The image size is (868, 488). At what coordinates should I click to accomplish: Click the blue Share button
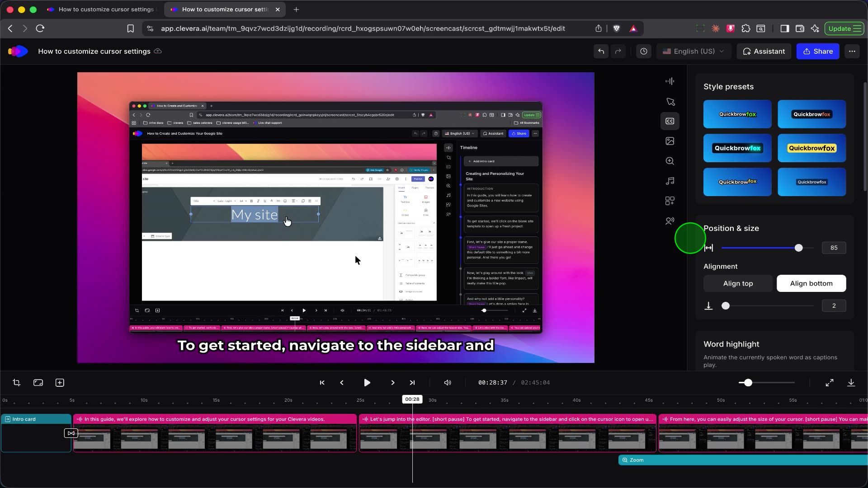pyautogui.click(x=818, y=52)
